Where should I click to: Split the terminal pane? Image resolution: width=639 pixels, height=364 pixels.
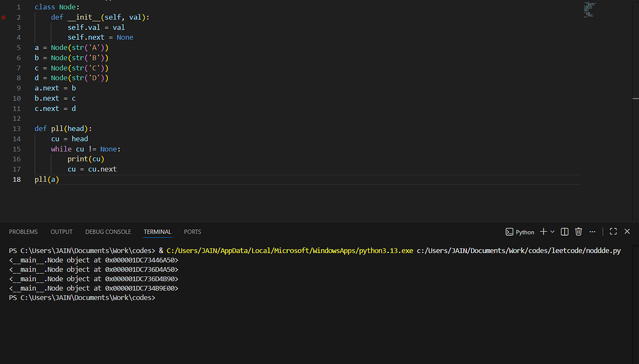564,231
